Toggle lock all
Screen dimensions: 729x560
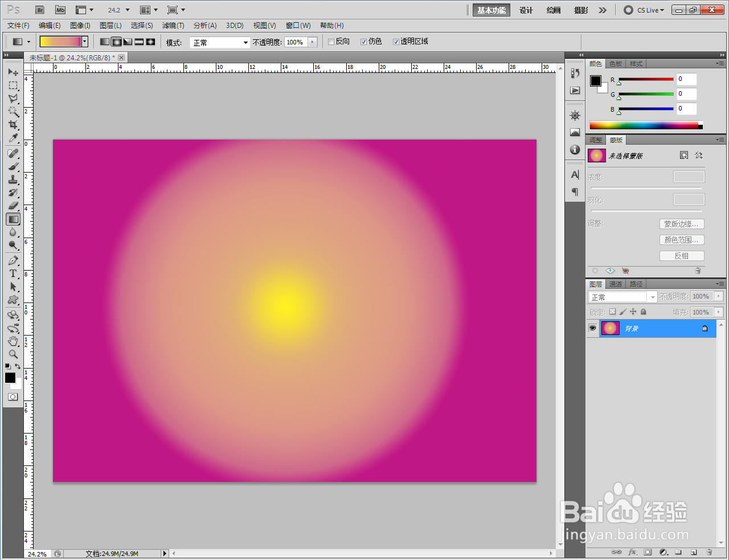click(643, 312)
